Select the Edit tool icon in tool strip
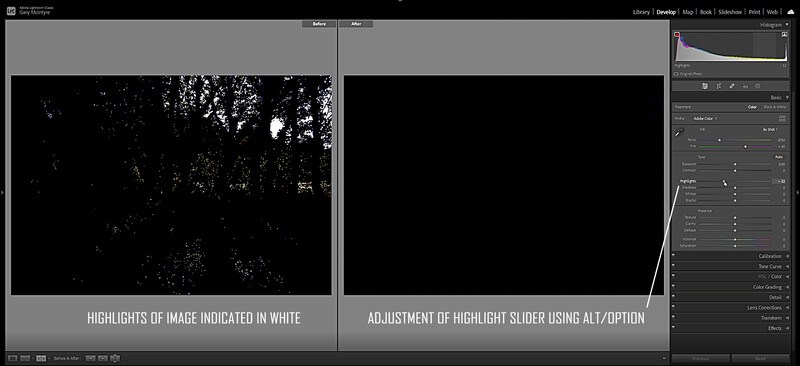The width and height of the screenshot is (800, 366). click(x=705, y=86)
